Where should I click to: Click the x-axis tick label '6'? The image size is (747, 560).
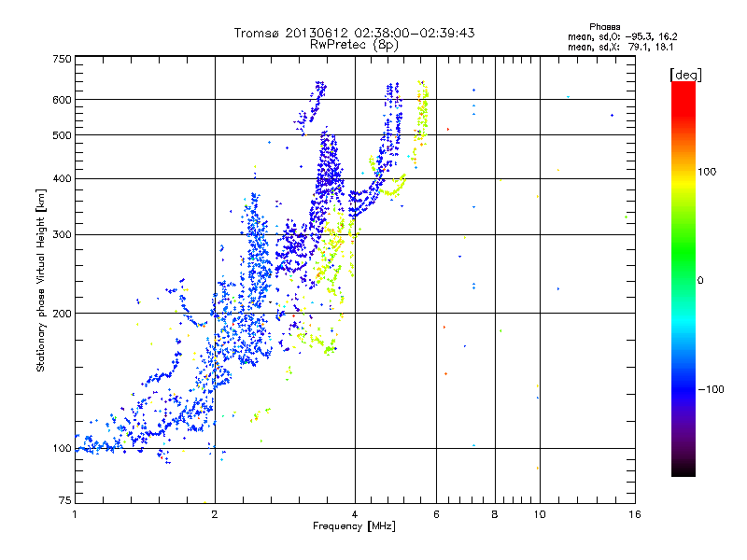click(x=436, y=514)
